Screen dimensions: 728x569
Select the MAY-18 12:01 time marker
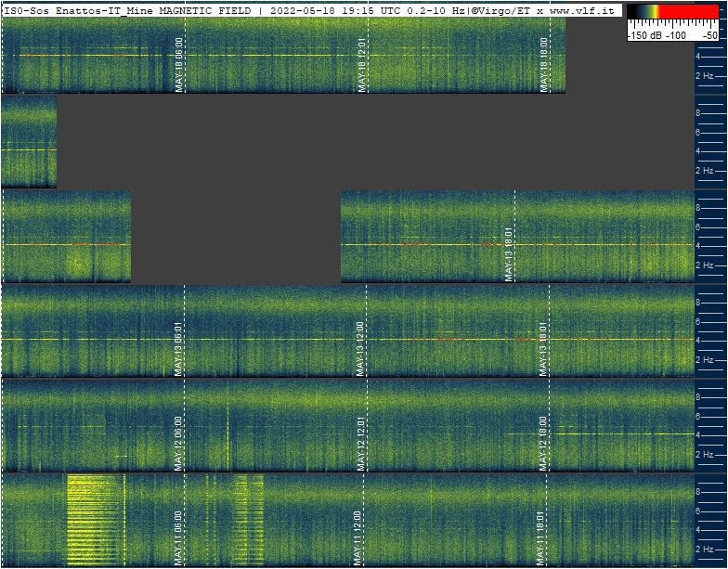[x=361, y=65]
